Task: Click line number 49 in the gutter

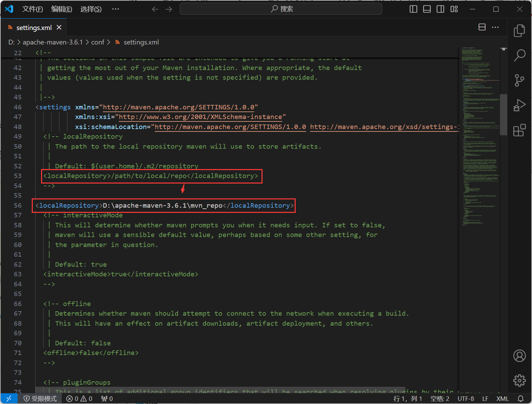Action: 18,137
